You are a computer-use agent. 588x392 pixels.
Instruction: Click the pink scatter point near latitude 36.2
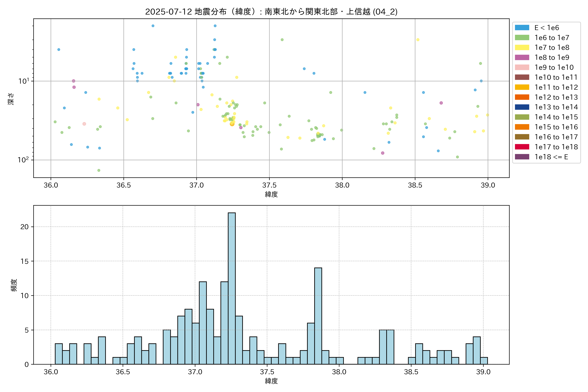[x=84, y=124]
